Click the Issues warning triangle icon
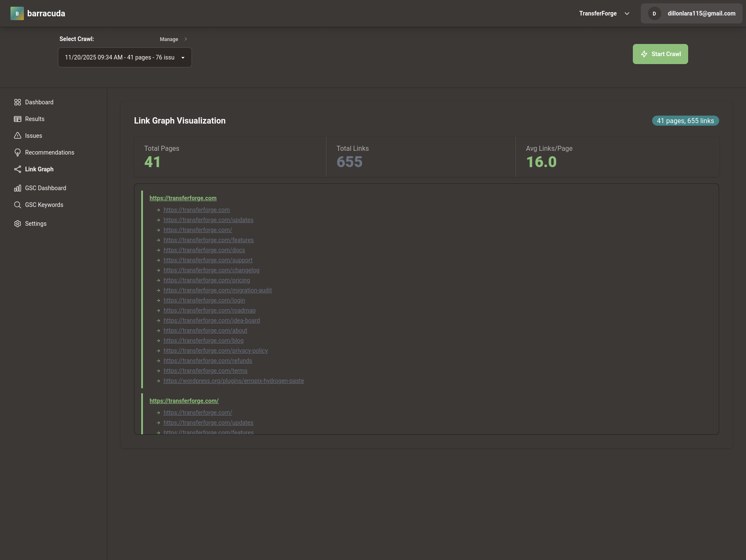Viewport: 746px width, 560px height. (x=18, y=136)
